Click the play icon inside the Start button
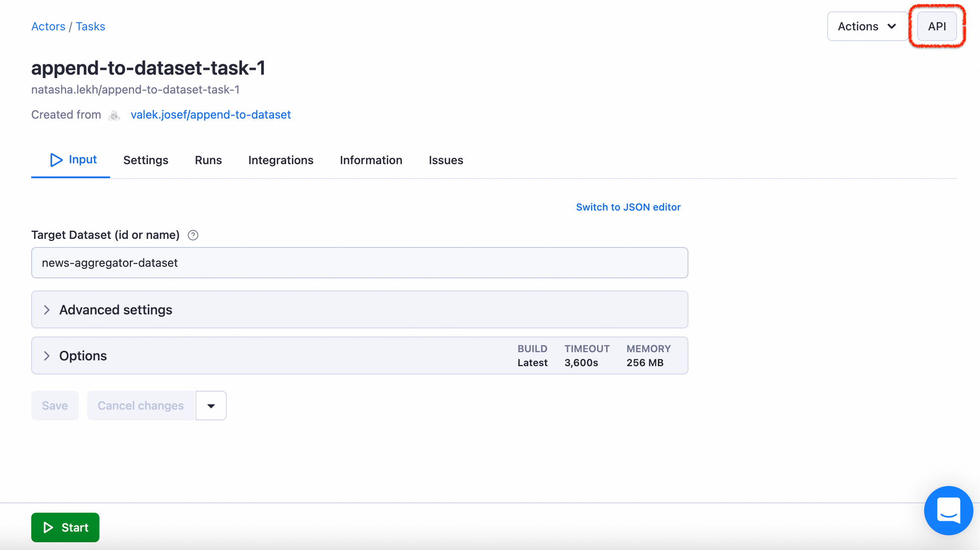 (48, 527)
